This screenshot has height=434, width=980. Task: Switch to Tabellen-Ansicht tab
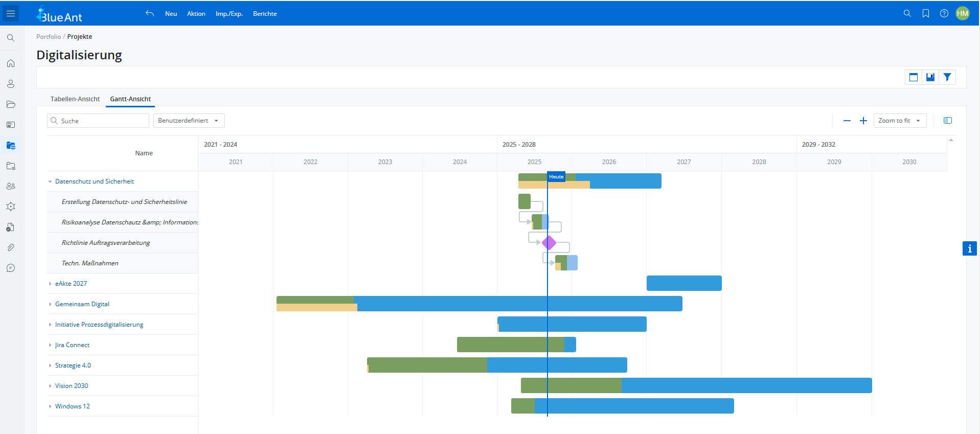(x=75, y=99)
